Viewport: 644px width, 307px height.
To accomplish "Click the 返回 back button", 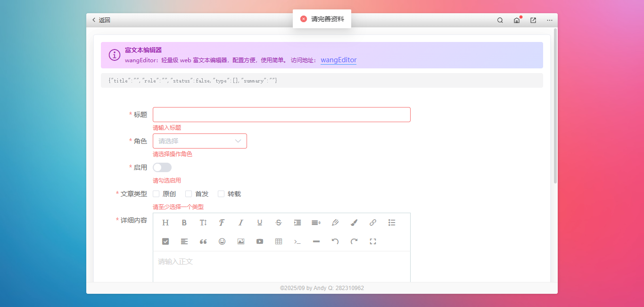I will click(x=101, y=20).
